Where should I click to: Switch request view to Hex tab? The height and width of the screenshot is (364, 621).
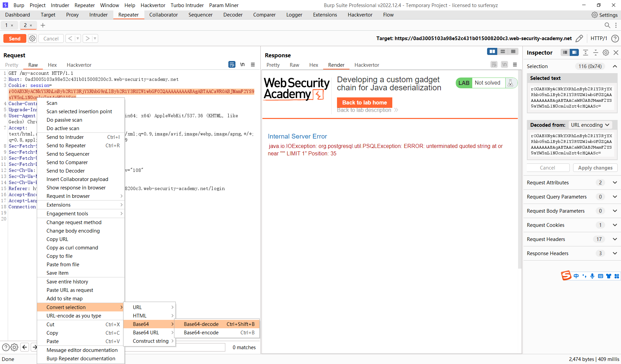click(x=52, y=65)
